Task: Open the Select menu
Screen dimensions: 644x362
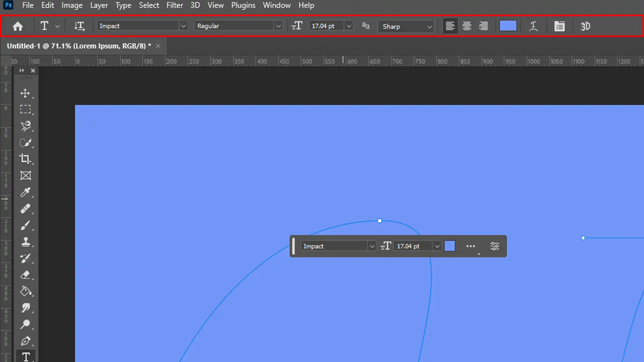Action: (149, 5)
